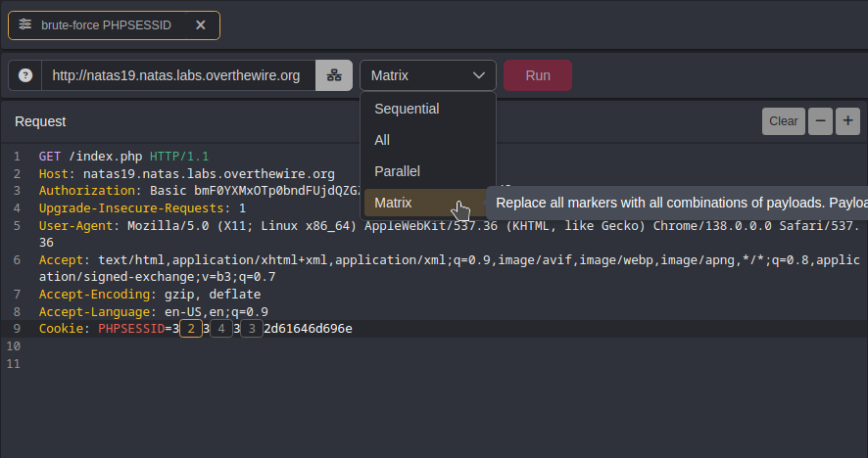Increase font size with the plus button
The image size is (868, 458).
pyautogui.click(x=847, y=120)
